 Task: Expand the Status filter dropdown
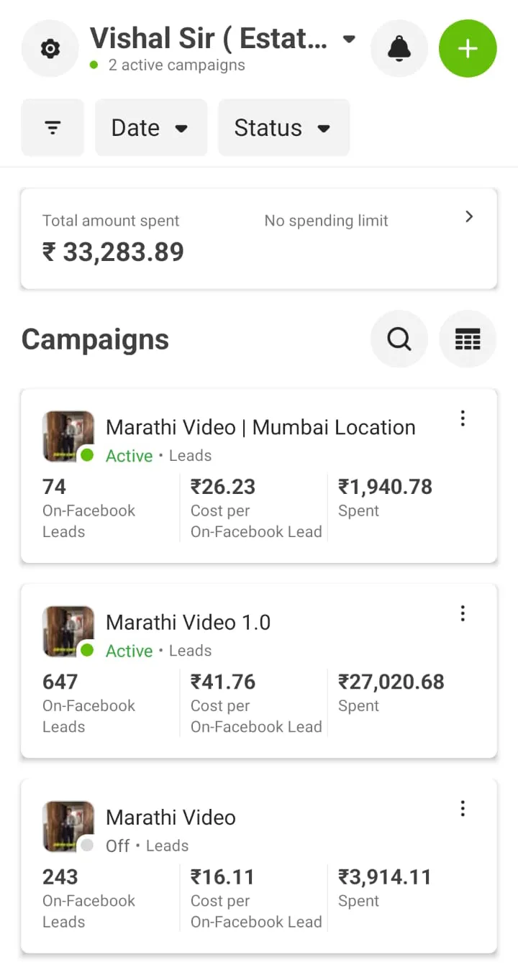(x=283, y=128)
